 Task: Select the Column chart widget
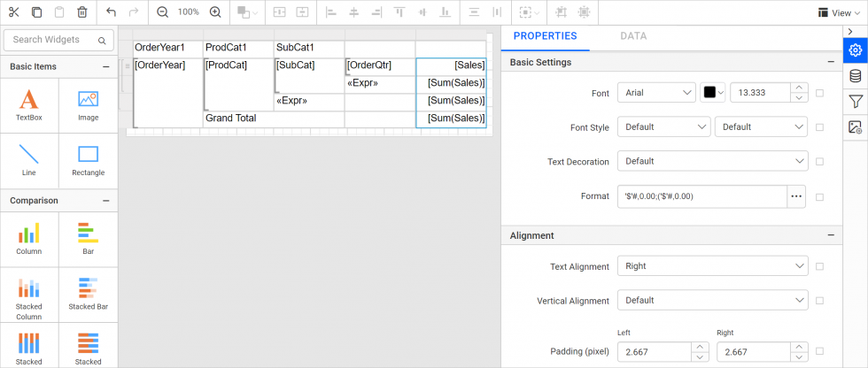(28, 239)
